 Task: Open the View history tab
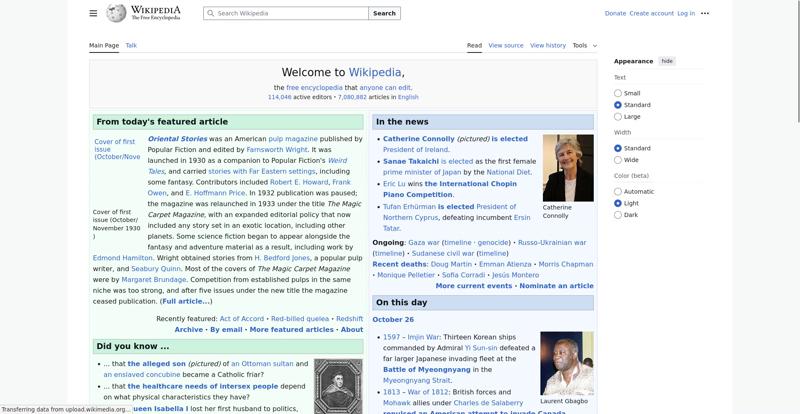pyautogui.click(x=547, y=45)
